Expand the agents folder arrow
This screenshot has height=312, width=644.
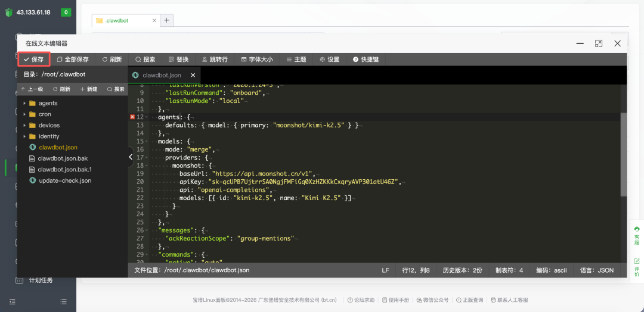(x=24, y=104)
